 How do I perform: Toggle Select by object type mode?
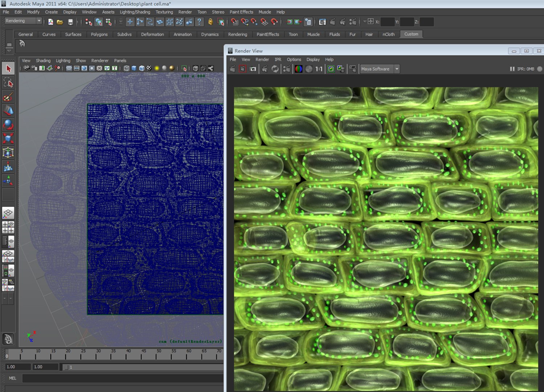[x=98, y=22]
